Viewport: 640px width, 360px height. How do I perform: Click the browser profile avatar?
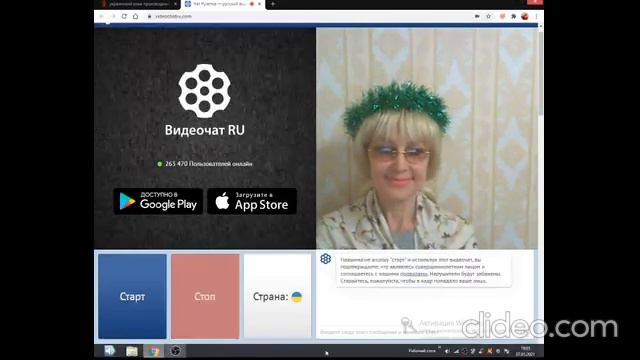(x=525, y=16)
